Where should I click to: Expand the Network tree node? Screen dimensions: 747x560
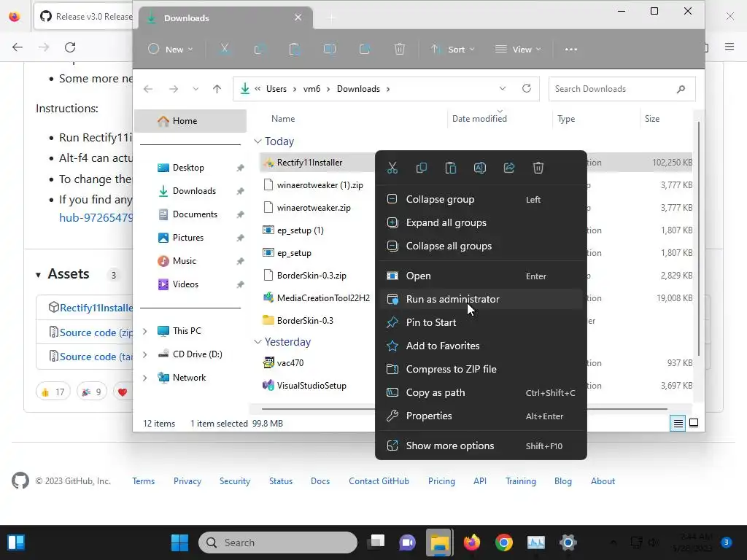pyautogui.click(x=145, y=378)
